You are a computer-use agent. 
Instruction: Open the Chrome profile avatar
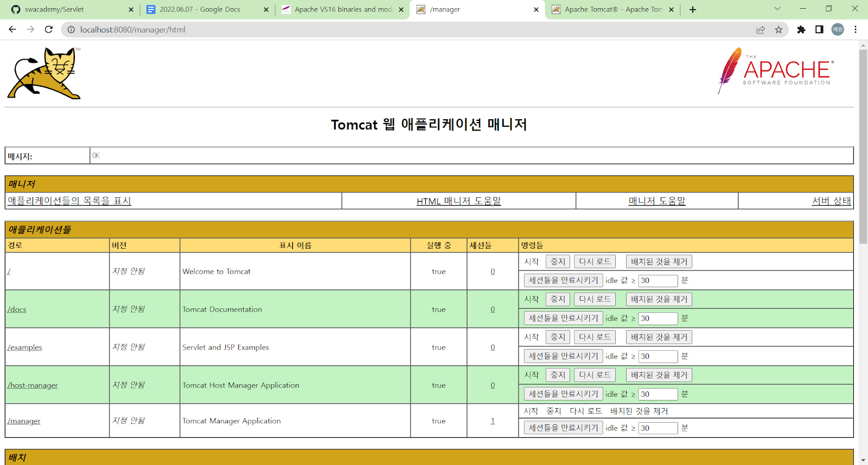point(838,30)
